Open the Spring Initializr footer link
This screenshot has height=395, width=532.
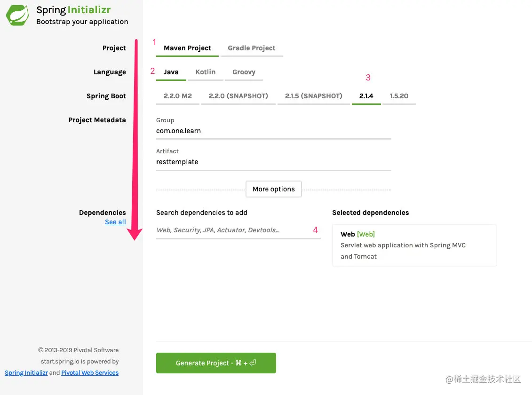(x=26, y=372)
